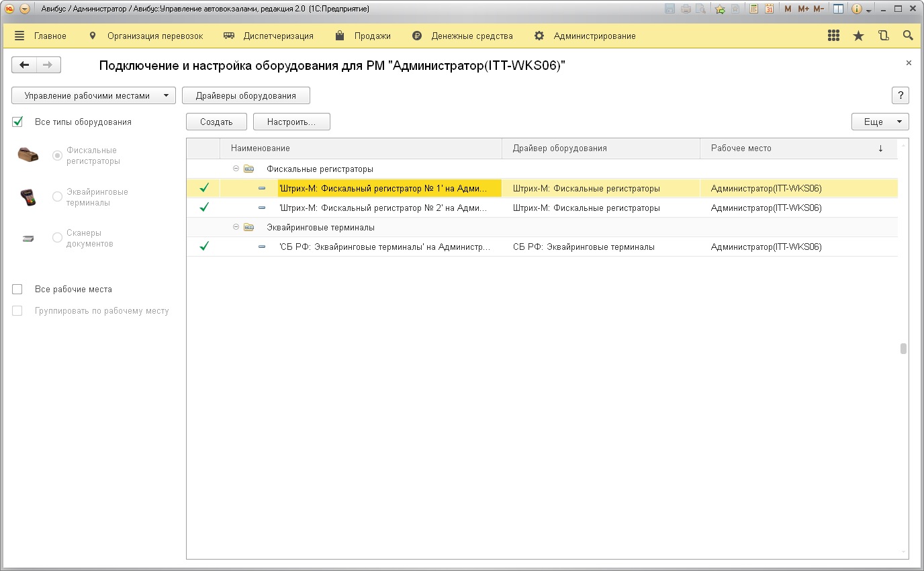Open the functions menu grid icon
The width and height of the screenshot is (924, 571).
pyautogui.click(x=834, y=36)
